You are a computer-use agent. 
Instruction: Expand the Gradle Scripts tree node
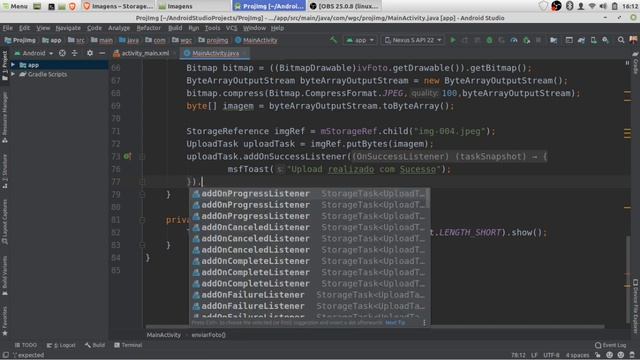click(x=13, y=74)
